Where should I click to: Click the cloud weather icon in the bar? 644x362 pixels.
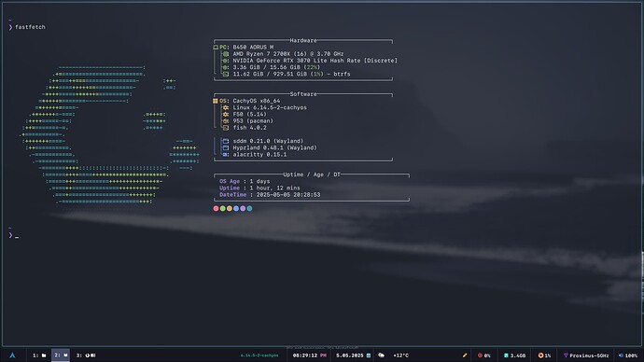click(x=381, y=355)
